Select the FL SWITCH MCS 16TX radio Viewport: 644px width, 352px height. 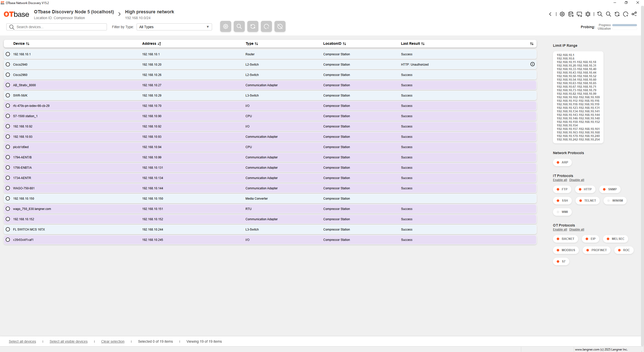[8, 229]
